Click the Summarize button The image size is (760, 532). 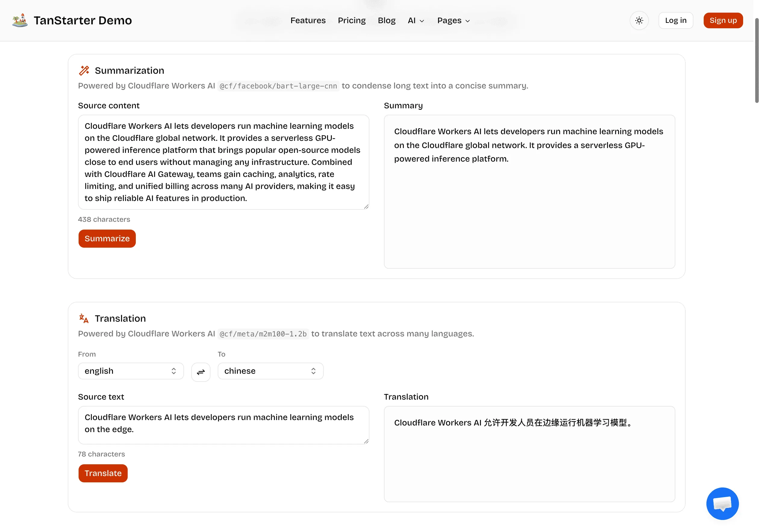[107, 239]
